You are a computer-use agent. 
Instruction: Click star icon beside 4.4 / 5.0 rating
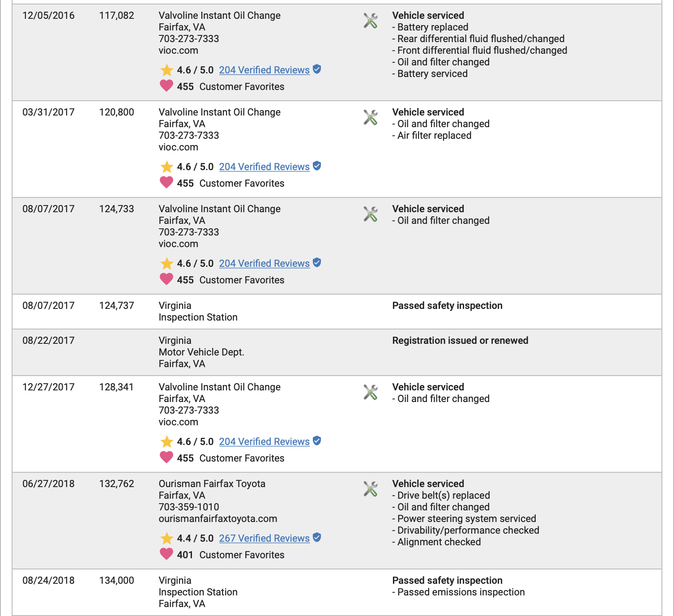[x=166, y=539]
